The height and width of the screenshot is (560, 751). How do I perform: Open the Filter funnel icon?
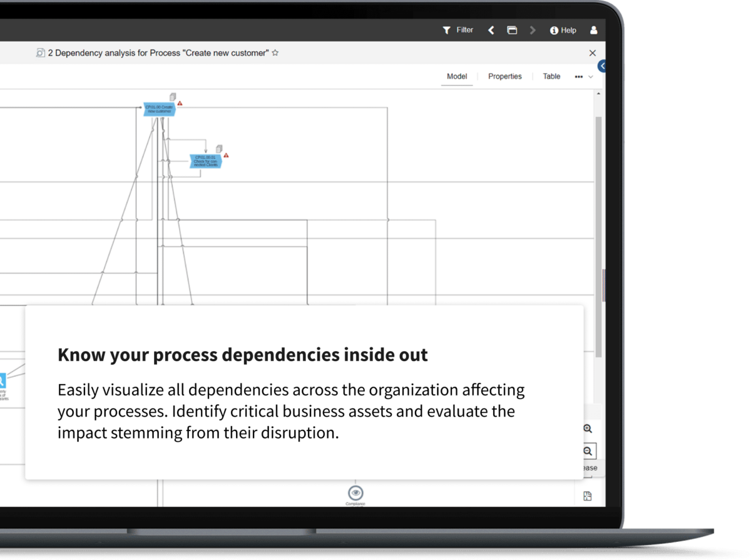coord(446,30)
